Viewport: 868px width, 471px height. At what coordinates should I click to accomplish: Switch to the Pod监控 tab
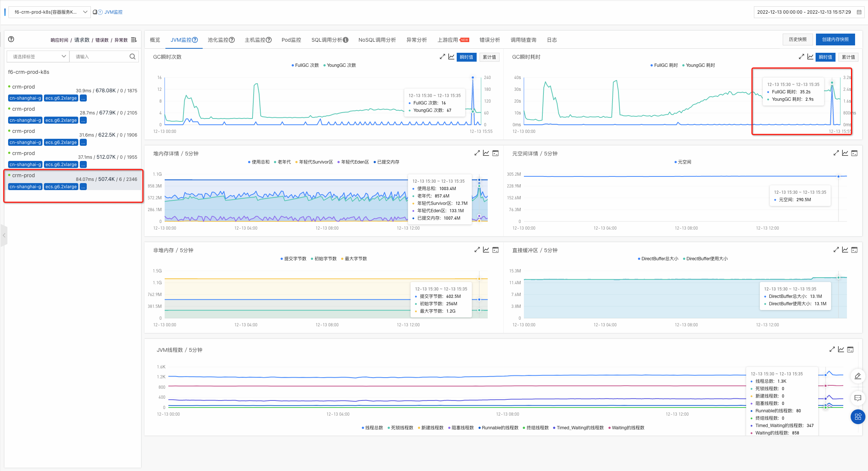(291, 40)
